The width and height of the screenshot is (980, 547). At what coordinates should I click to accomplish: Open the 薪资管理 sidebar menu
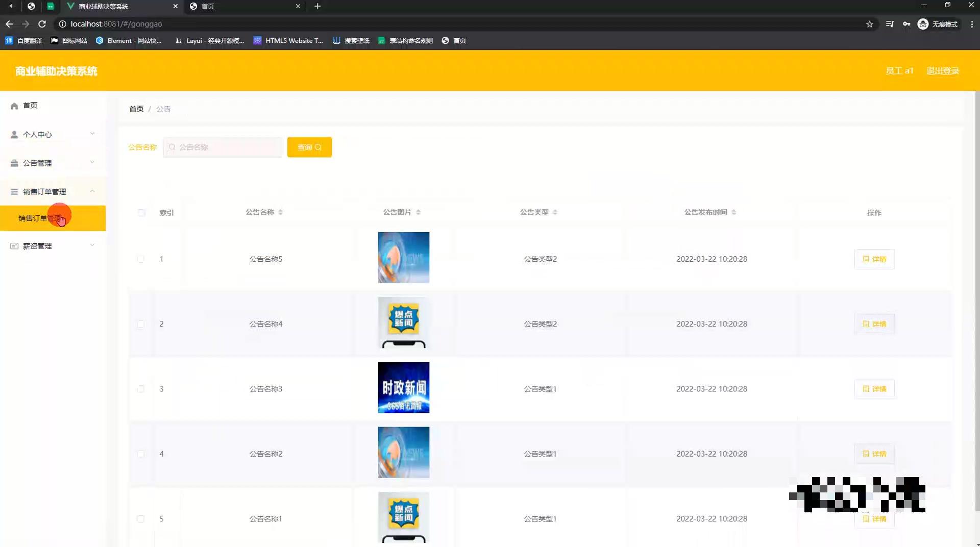pos(53,246)
